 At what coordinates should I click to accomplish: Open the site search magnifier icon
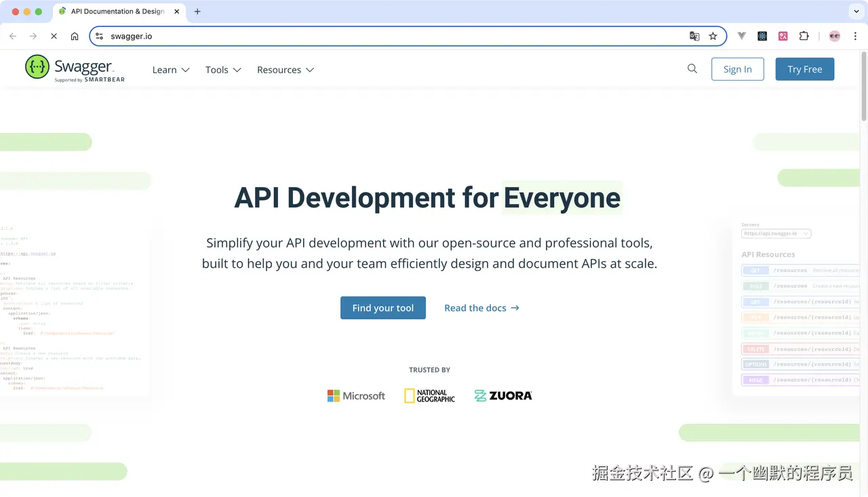pyautogui.click(x=692, y=68)
